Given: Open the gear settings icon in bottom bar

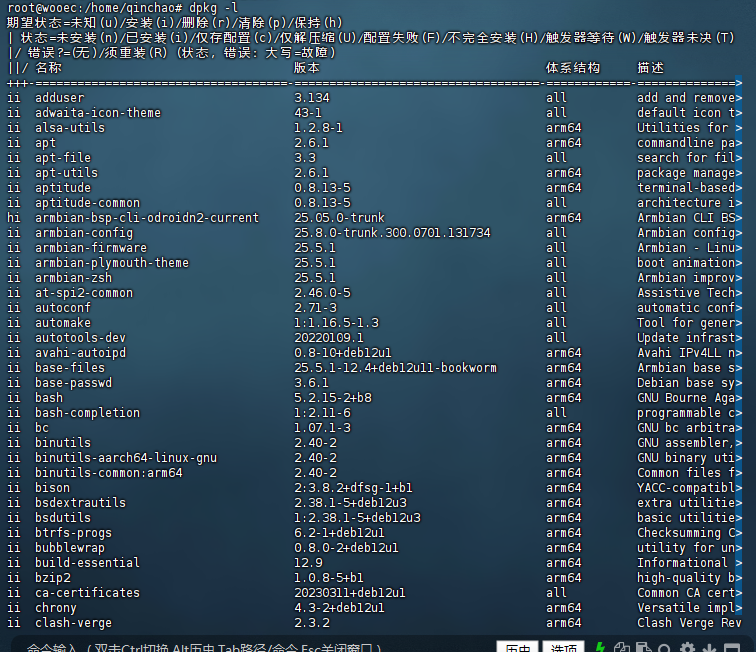Looking at the screenshot, I should pyautogui.click(x=687, y=648).
